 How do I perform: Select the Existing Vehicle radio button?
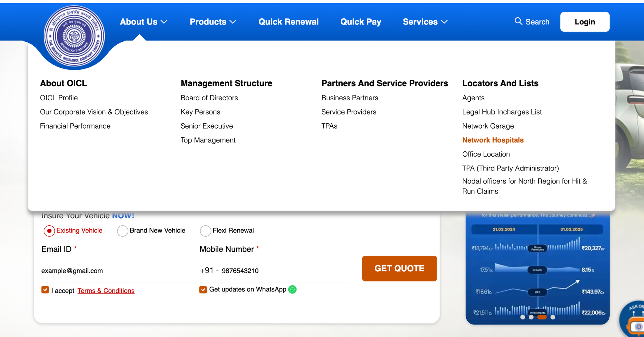point(49,231)
